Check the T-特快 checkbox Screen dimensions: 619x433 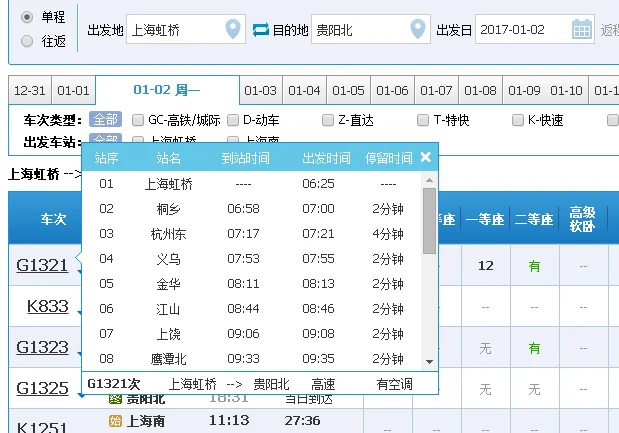[x=423, y=120]
